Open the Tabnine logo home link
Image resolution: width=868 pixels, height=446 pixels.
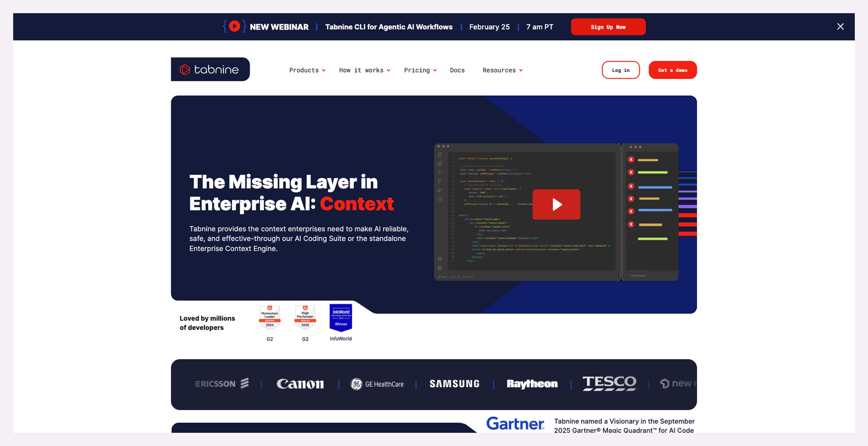tap(210, 69)
